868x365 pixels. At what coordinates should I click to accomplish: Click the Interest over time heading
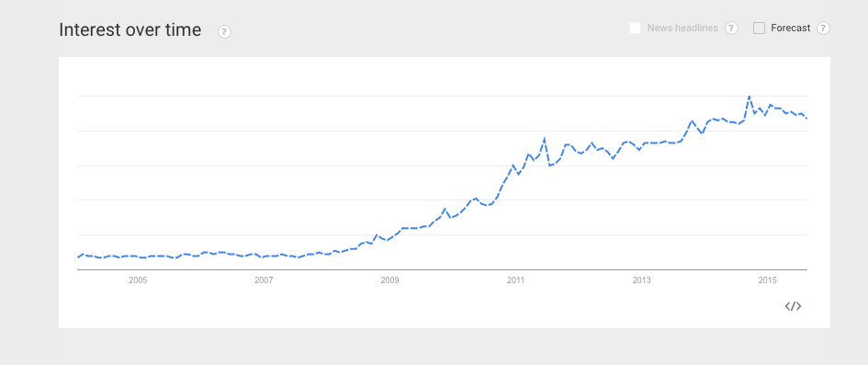click(130, 30)
